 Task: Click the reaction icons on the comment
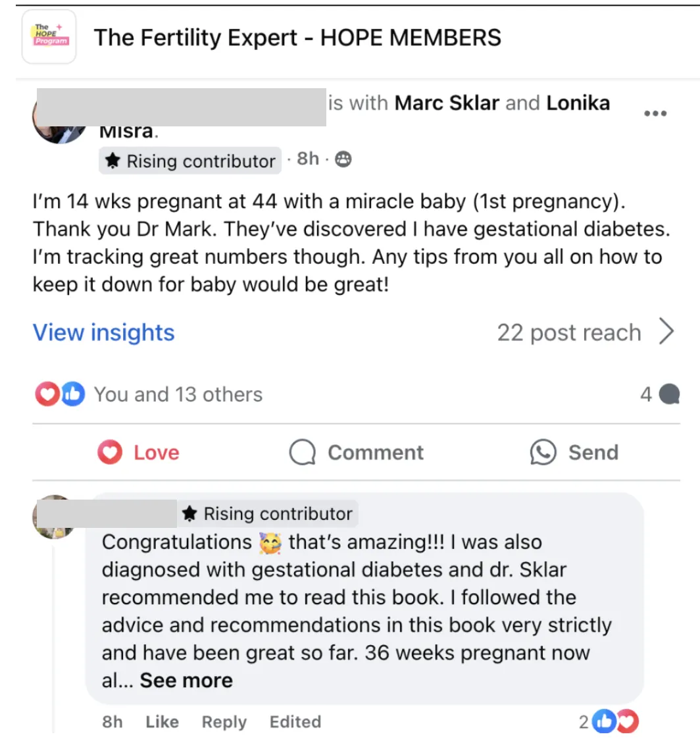click(615, 721)
